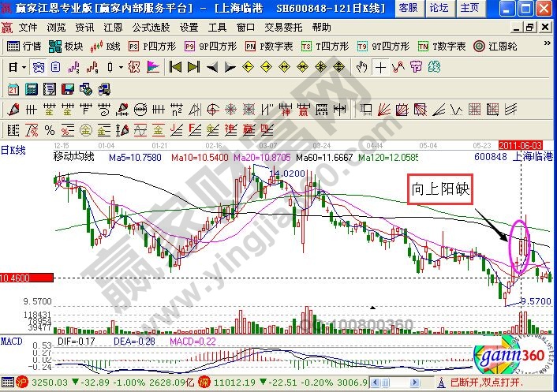Open the 江恩 menu

pyautogui.click(x=112, y=27)
